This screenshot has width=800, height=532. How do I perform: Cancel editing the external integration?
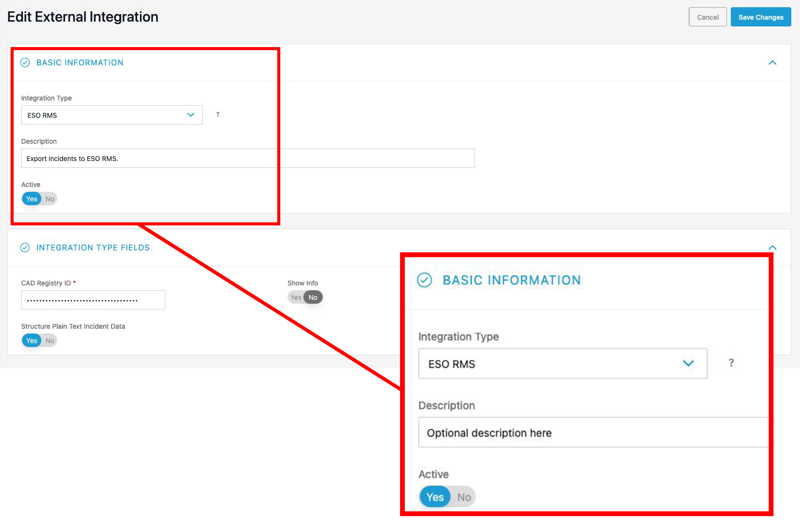(708, 17)
